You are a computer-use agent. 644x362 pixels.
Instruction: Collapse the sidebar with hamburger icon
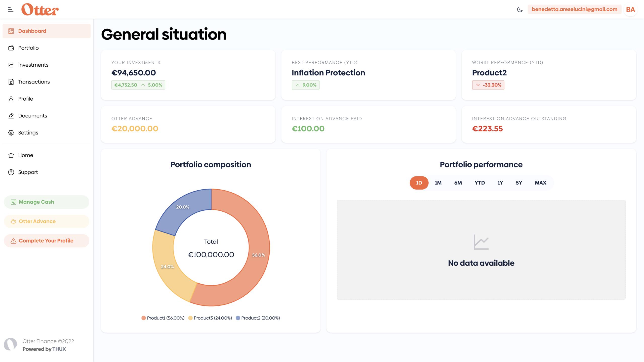coord(11,10)
